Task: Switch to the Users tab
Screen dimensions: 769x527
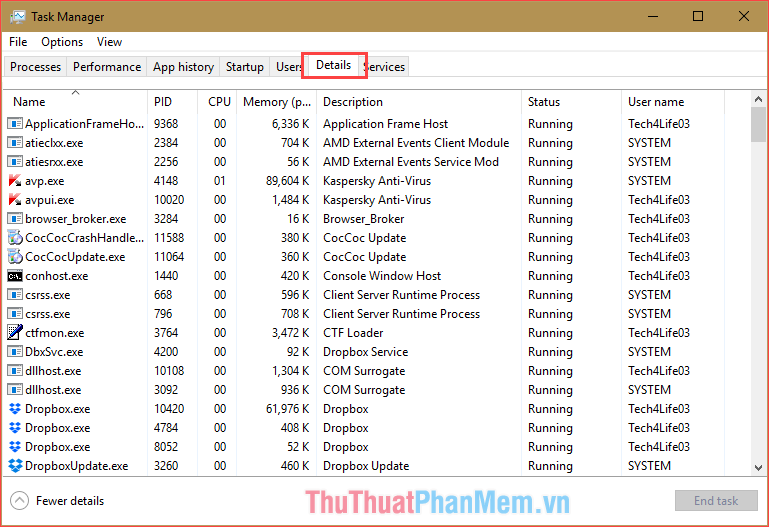Action: click(x=288, y=67)
